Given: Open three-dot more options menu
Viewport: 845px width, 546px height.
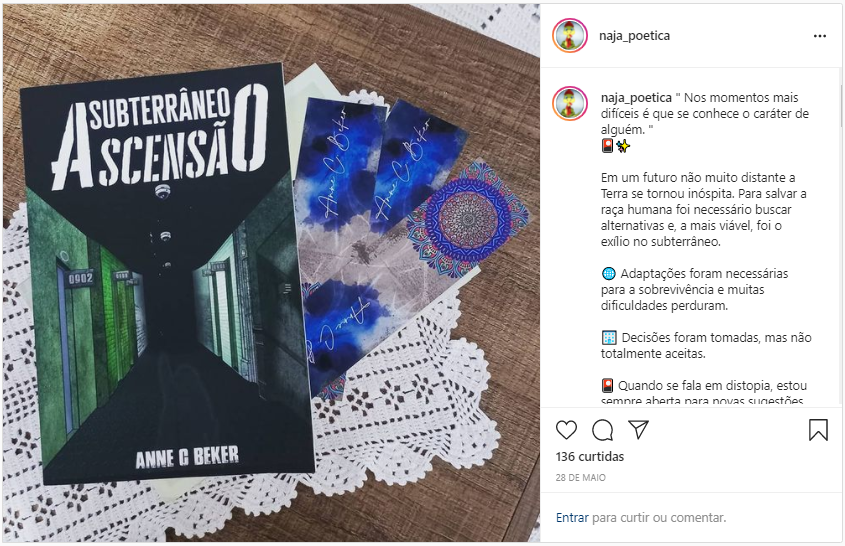Looking at the screenshot, I should click(820, 36).
